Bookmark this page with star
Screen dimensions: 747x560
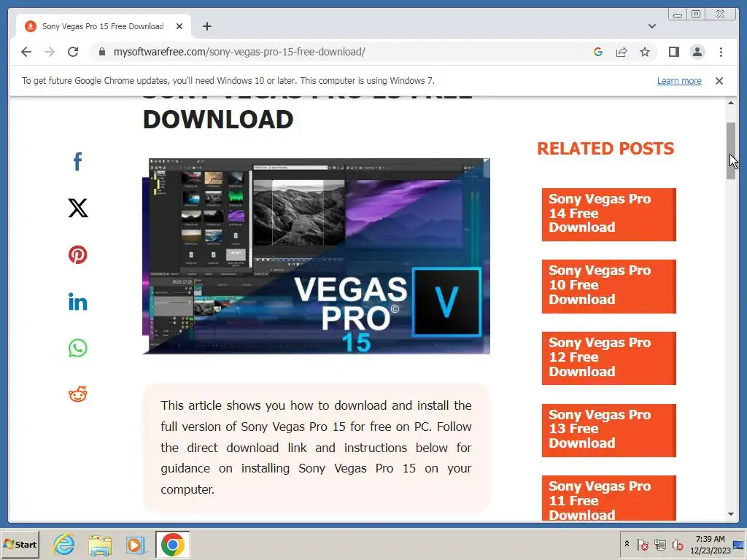click(x=645, y=52)
